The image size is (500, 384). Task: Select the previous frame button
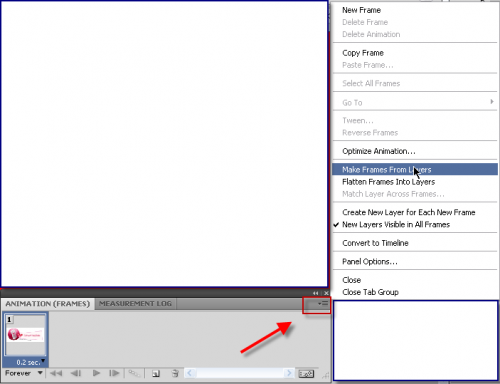(76, 373)
